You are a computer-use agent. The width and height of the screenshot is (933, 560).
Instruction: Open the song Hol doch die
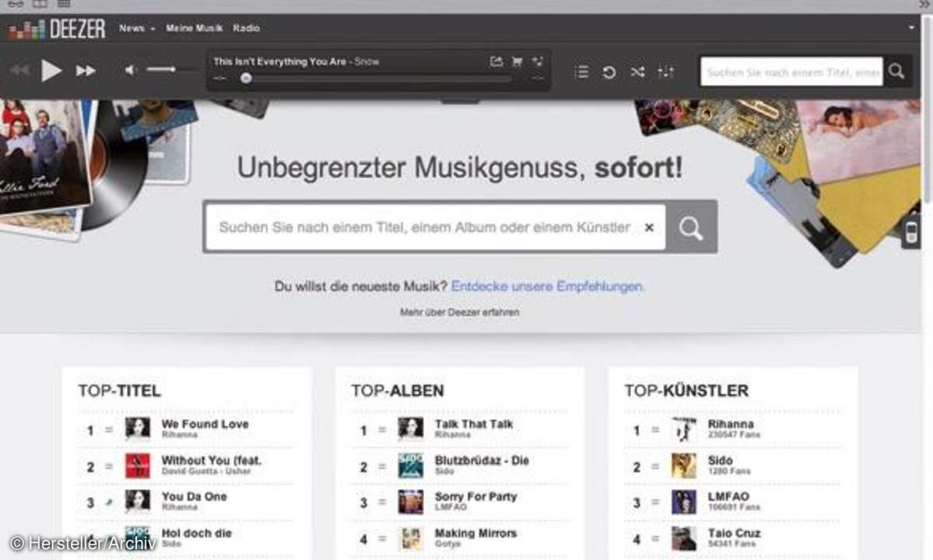196,534
